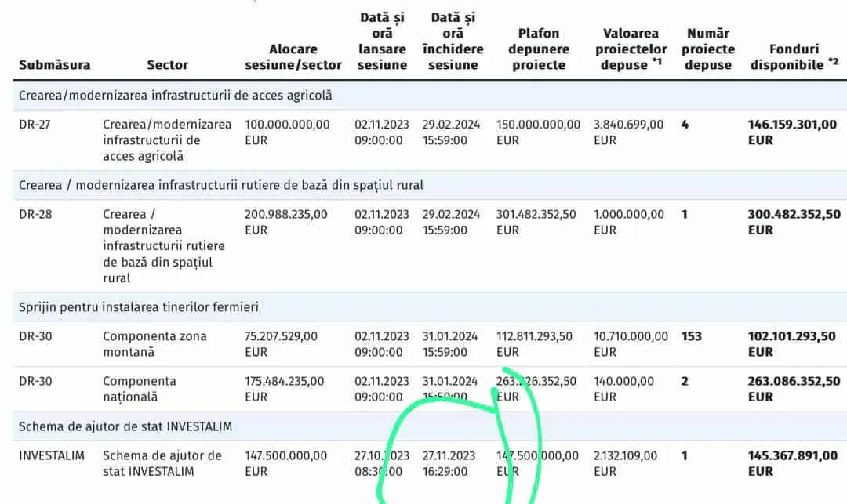Select the Componenta națională sector cell

139,389
